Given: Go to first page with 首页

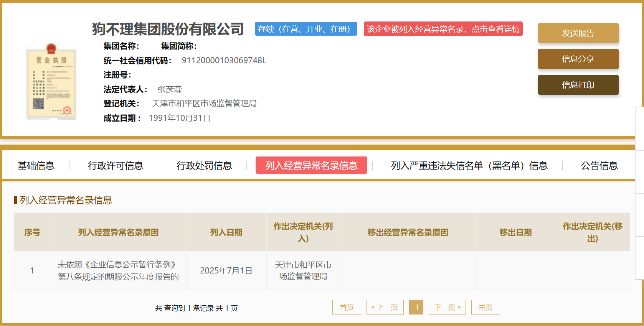Looking at the screenshot, I should 347,307.
